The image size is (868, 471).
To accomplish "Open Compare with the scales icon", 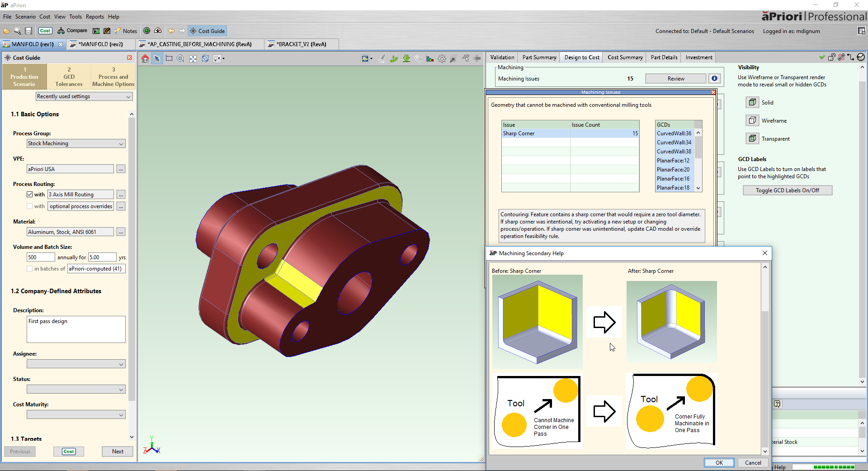I will 72,31.
